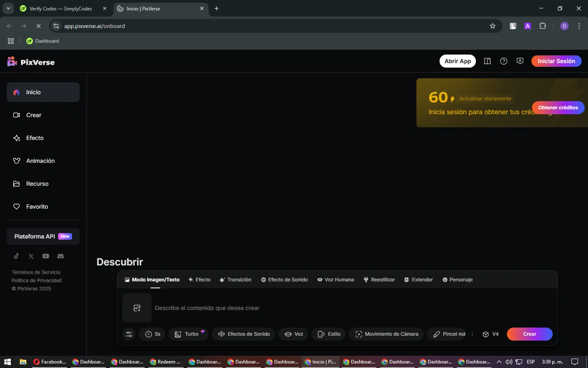Open Favorito in sidebar

click(43, 207)
